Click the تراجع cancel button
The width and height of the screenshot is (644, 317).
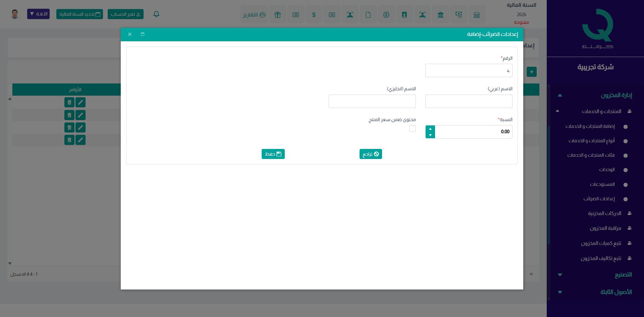(x=371, y=154)
